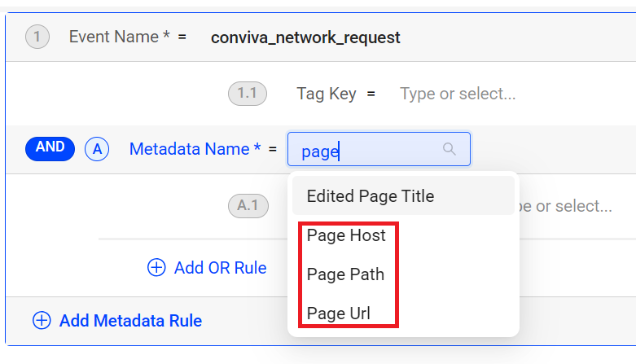Click the conviva_network_request event name value
Viewport: 636px width, 364px height.
tap(305, 37)
